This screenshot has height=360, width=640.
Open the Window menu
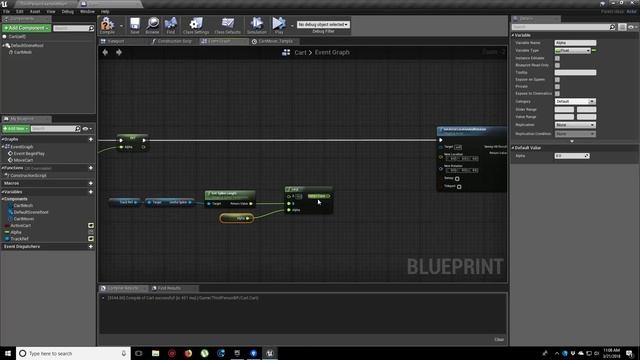pos(87,11)
